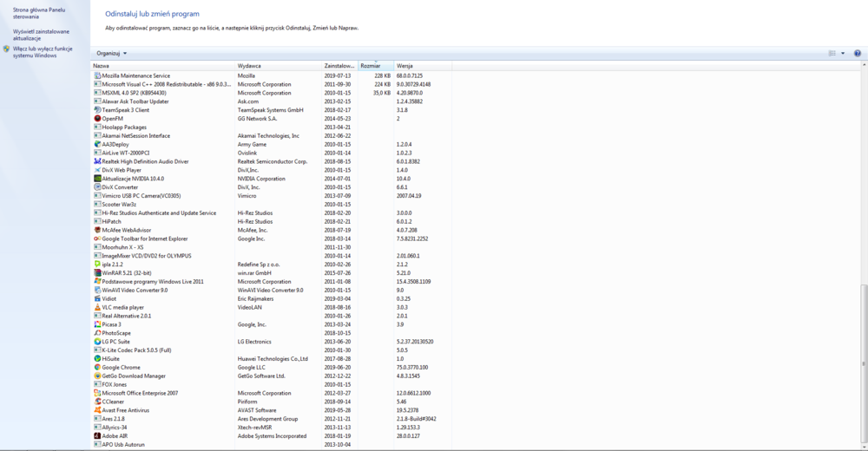Sort by Zainstalowano column header
This screenshot has width=868, height=451.
coord(340,66)
